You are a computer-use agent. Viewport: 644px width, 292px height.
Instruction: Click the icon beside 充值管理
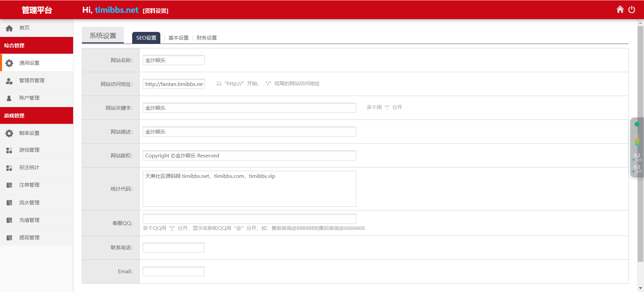point(9,220)
